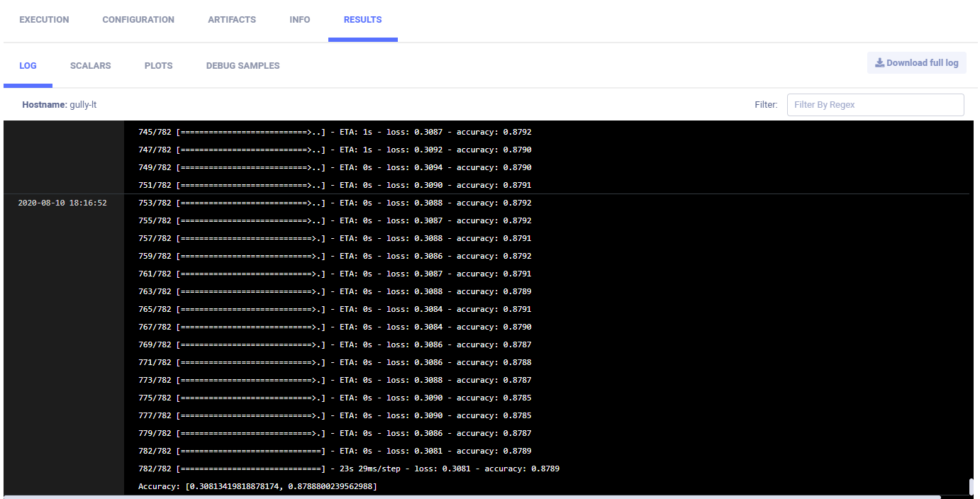The width and height of the screenshot is (980, 499).
Task: Click the Results tab
Action: (x=362, y=20)
